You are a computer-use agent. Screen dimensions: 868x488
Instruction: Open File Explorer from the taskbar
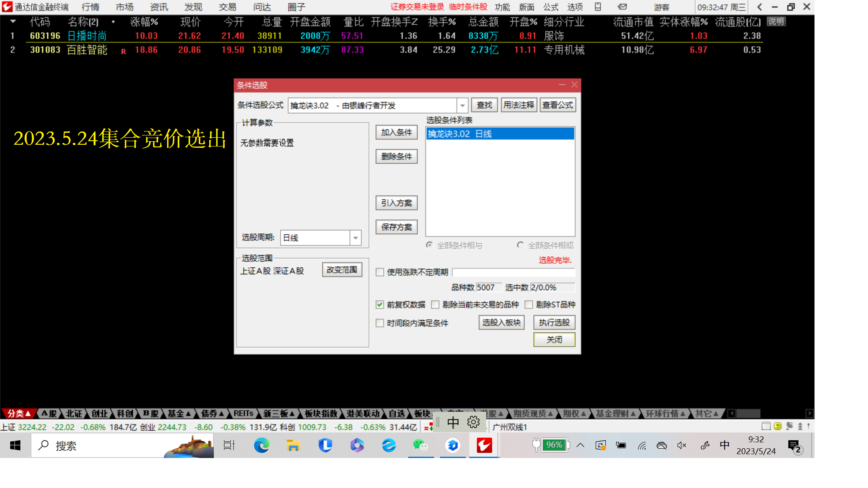tap(293, 446)
